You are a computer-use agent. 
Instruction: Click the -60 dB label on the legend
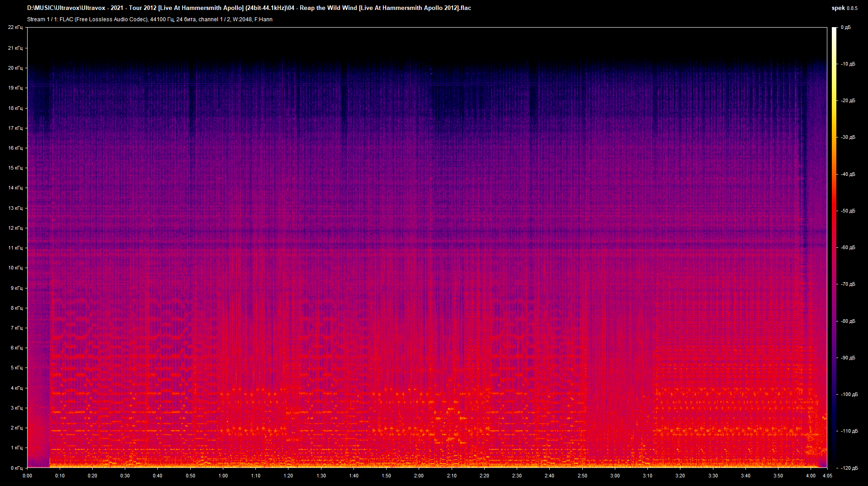848,247
